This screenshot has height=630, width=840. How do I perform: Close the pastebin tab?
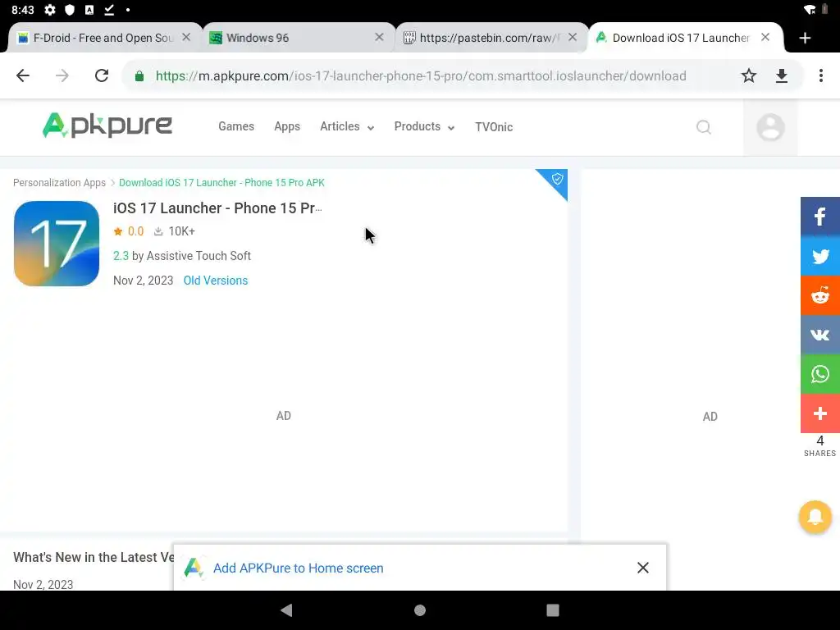(x=573, y=37)
